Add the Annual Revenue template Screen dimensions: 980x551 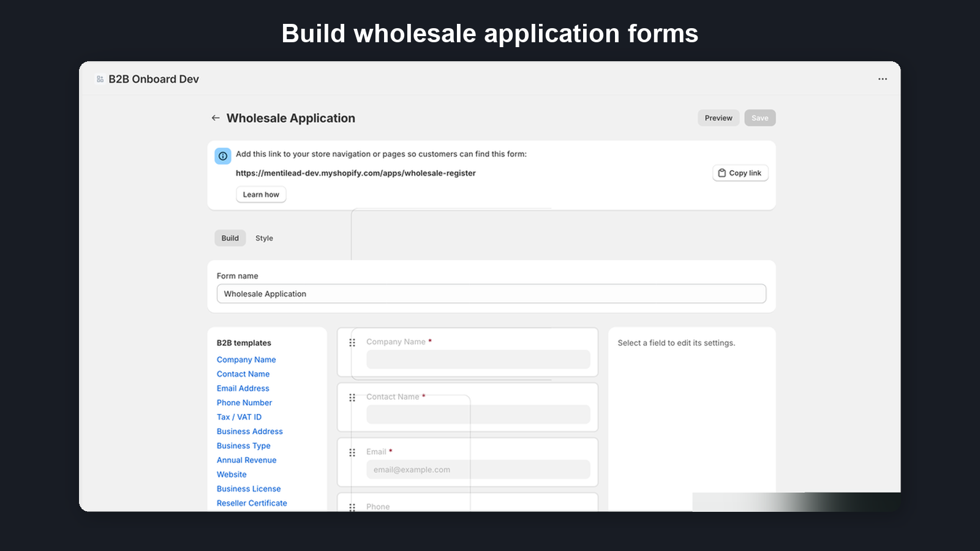coord(246,460)
